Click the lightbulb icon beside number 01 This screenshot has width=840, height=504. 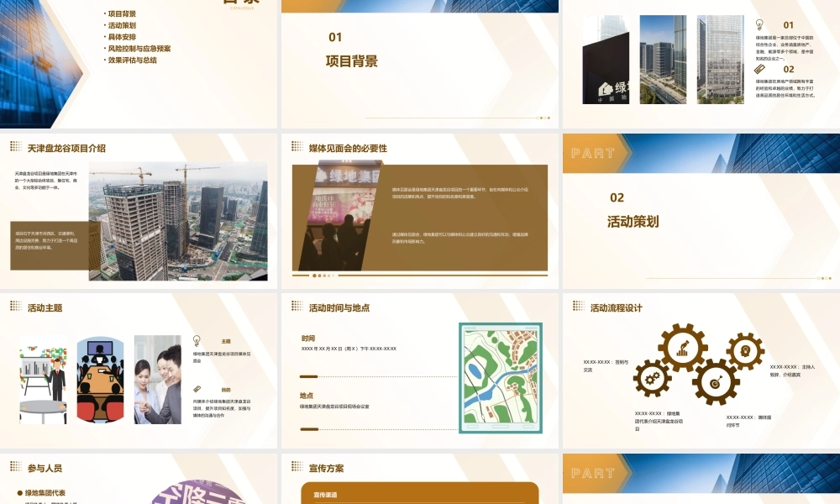coord(759,24)
